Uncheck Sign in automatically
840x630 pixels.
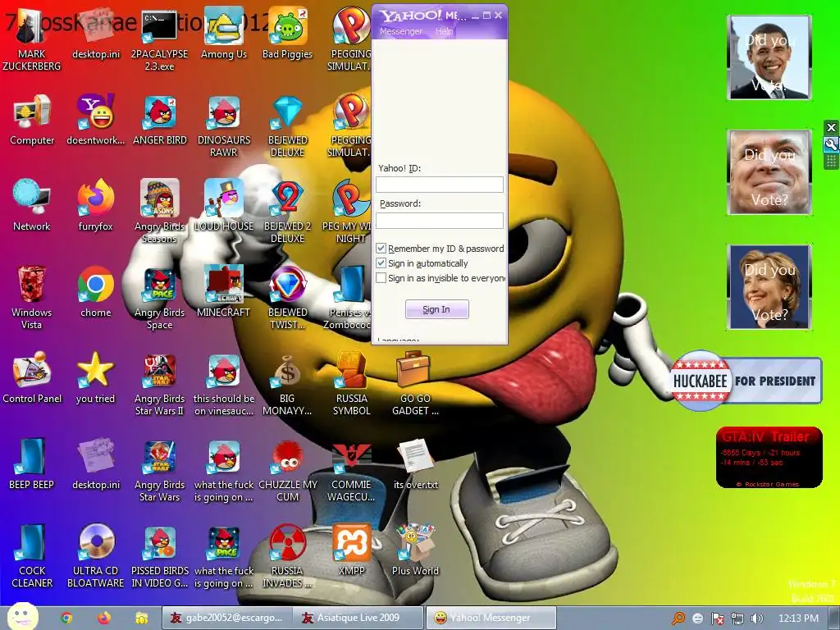pos(381,263)
